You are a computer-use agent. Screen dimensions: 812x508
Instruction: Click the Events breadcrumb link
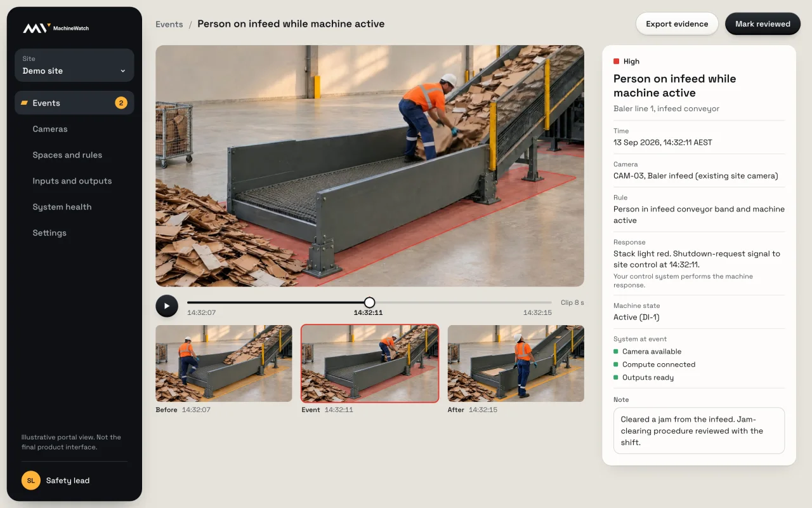click(169, 24)
